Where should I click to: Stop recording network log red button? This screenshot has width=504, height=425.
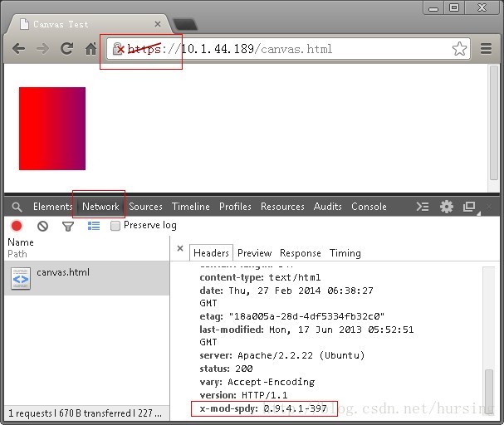17,226
